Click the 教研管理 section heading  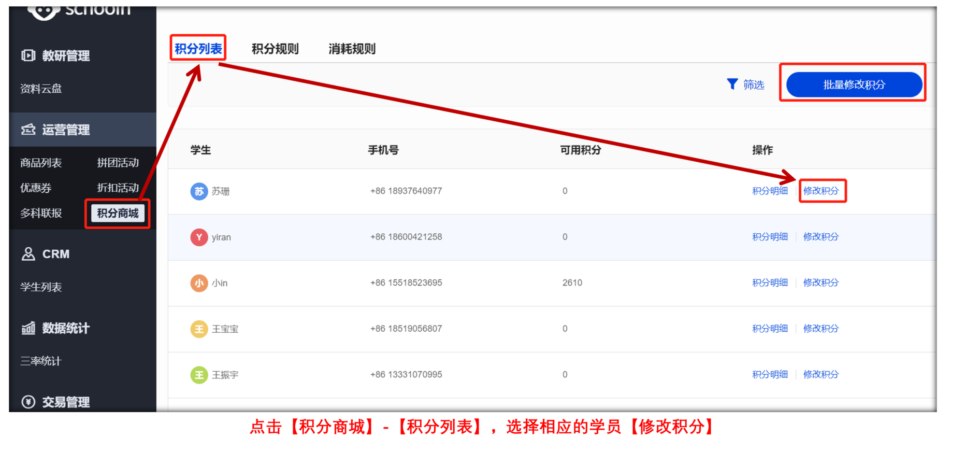click(66, 55)
